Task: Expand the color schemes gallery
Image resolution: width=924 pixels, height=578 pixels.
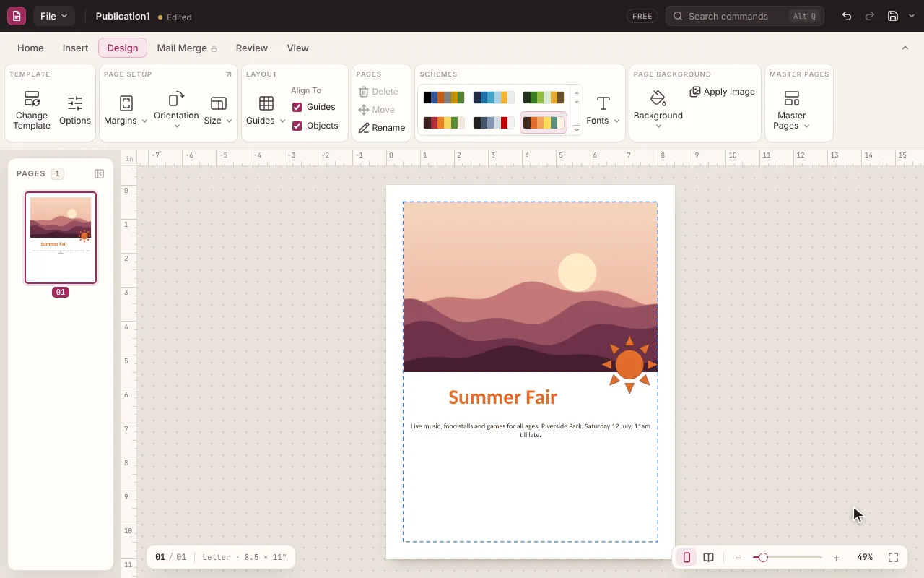Action: [x=577, y=129]
